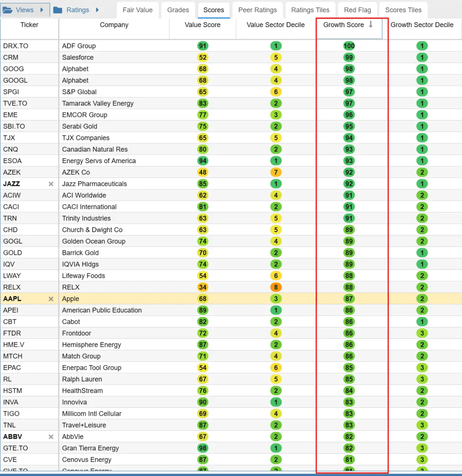Click ADF Group's Growth Score badge of 100
The width and height of the screenshot is (462, 476).
pos(349,46)
